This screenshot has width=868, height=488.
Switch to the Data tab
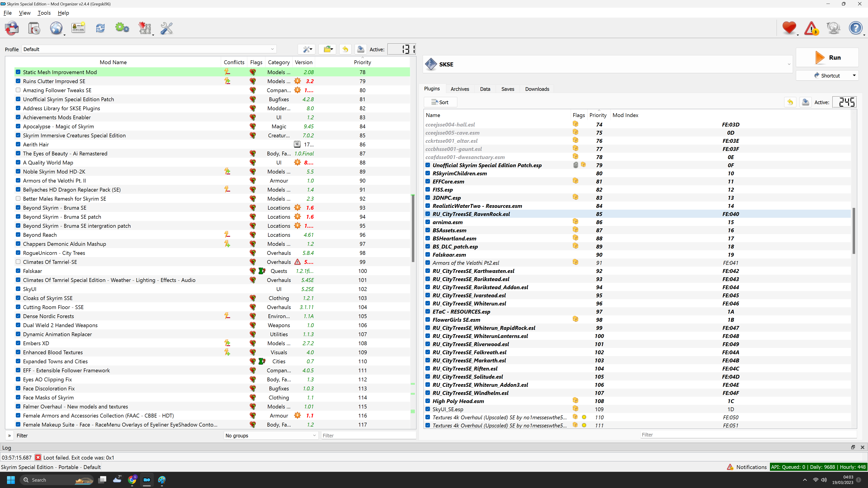click(x=485, y=89)
